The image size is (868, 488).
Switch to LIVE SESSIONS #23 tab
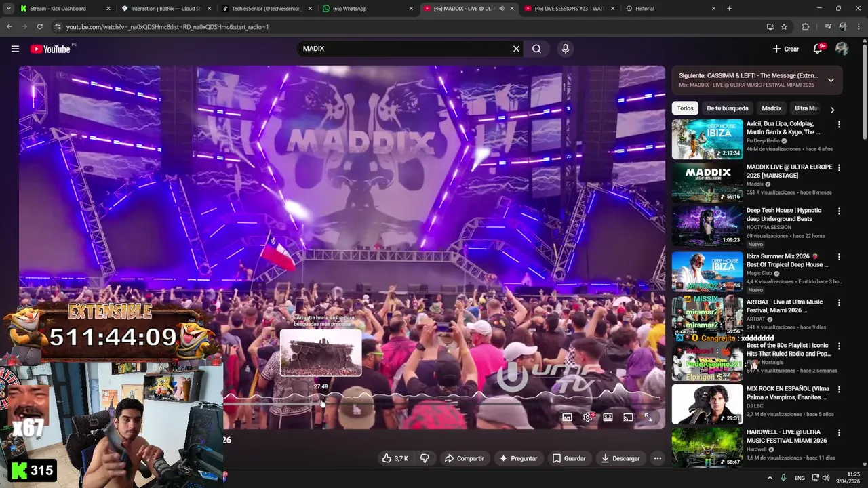(568, 9)
